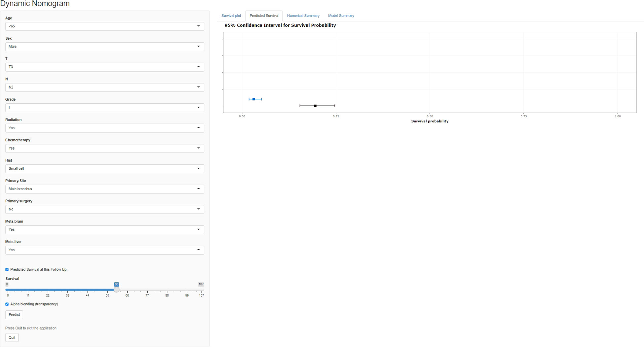Click the blue confidence interval marker
The width and height of the screenshot is (644, 347).
(x=254, y=99)
